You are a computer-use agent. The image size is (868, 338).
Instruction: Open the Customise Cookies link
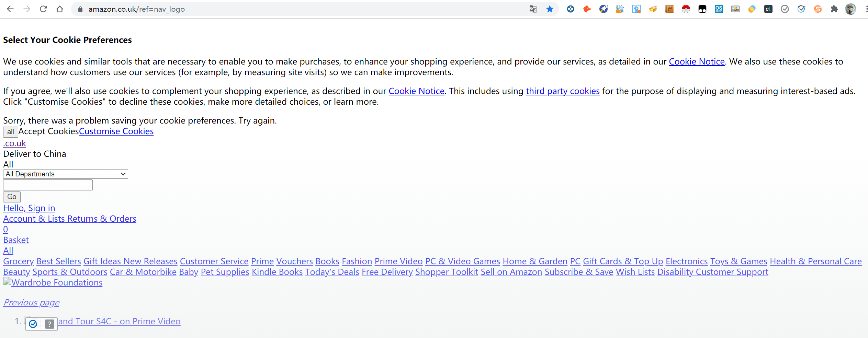[116, 131]
